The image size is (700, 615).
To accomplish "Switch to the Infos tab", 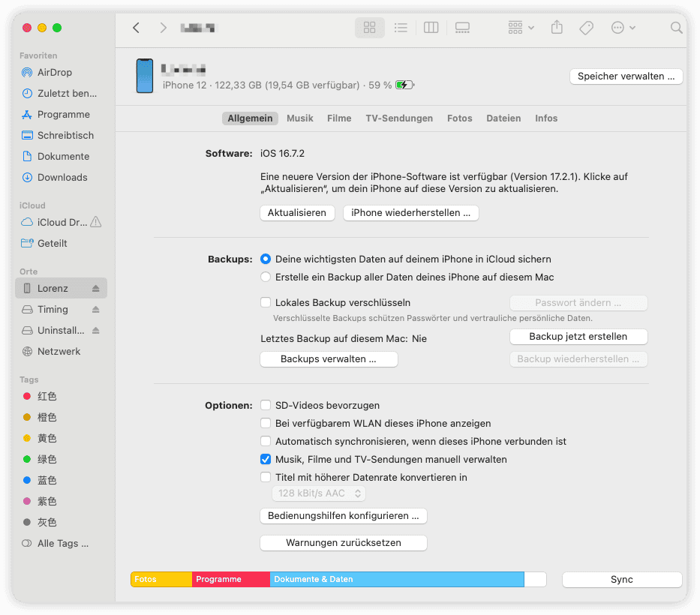I will (546, 118).
